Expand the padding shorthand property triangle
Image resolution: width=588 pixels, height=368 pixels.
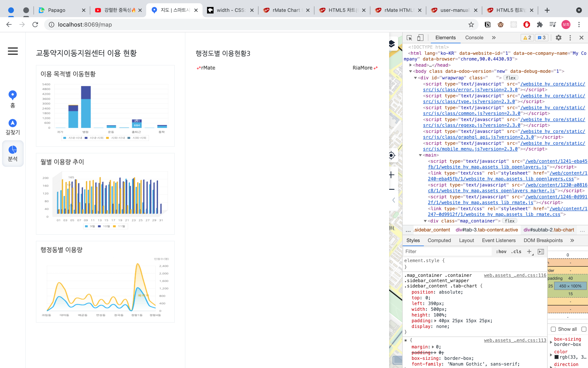click(x=435, y=321)
